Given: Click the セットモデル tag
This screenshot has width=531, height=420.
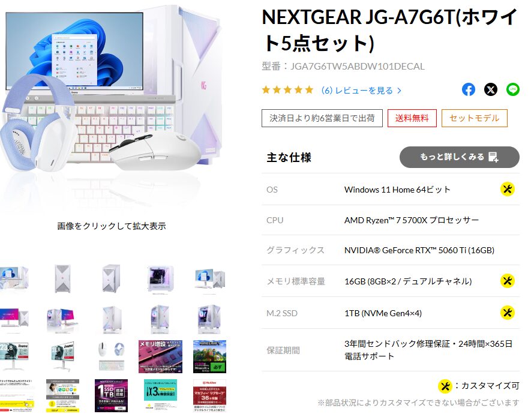Looking at the screenshot, I should 475,118.
